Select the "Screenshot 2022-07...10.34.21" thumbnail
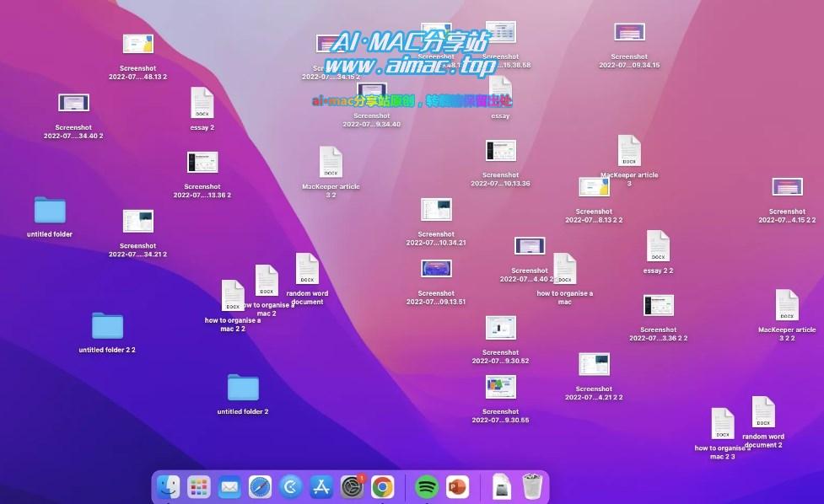 (x=436, y=210)
